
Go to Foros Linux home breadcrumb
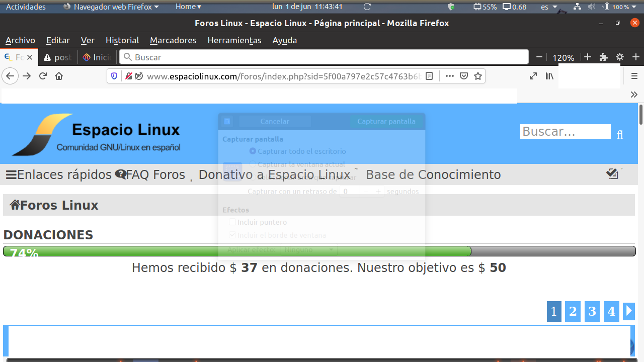[54, 205]
